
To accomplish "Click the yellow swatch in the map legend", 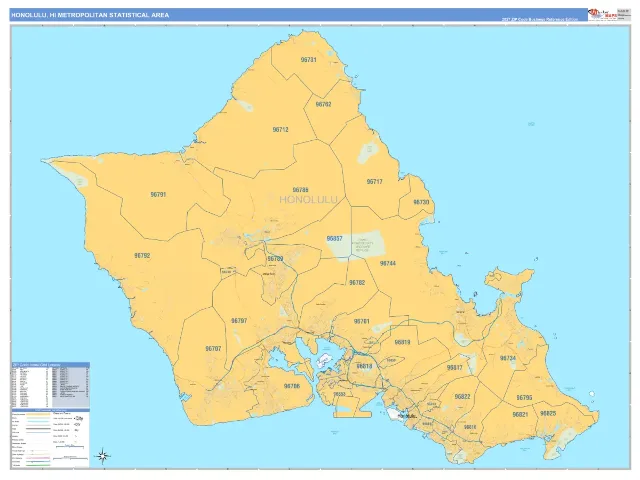I will tap(38, 414).
